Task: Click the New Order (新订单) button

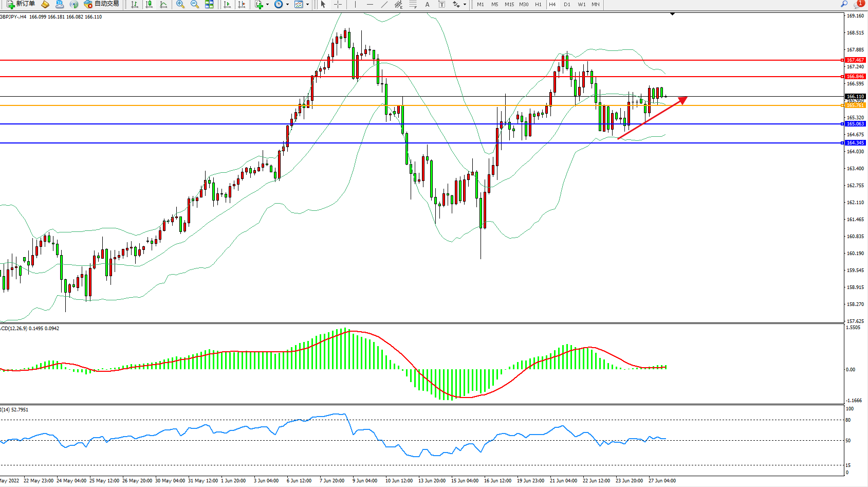Action: click(21, 4)
